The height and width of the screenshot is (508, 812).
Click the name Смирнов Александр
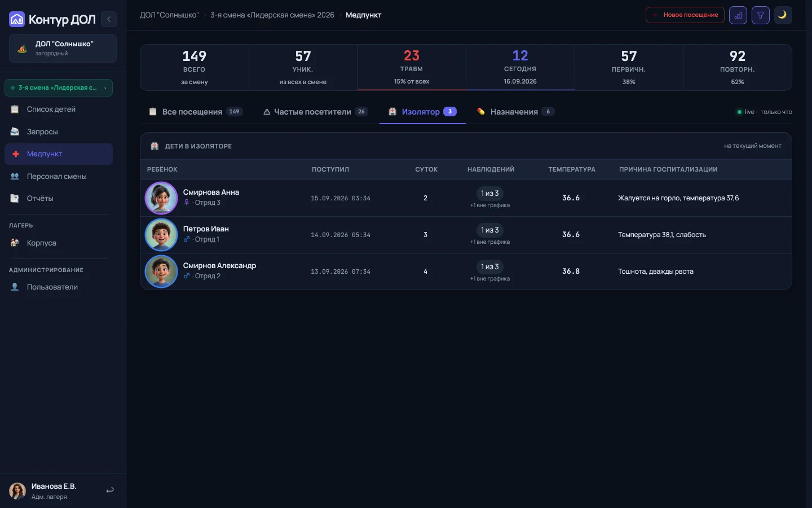click(x=219, y=266)
